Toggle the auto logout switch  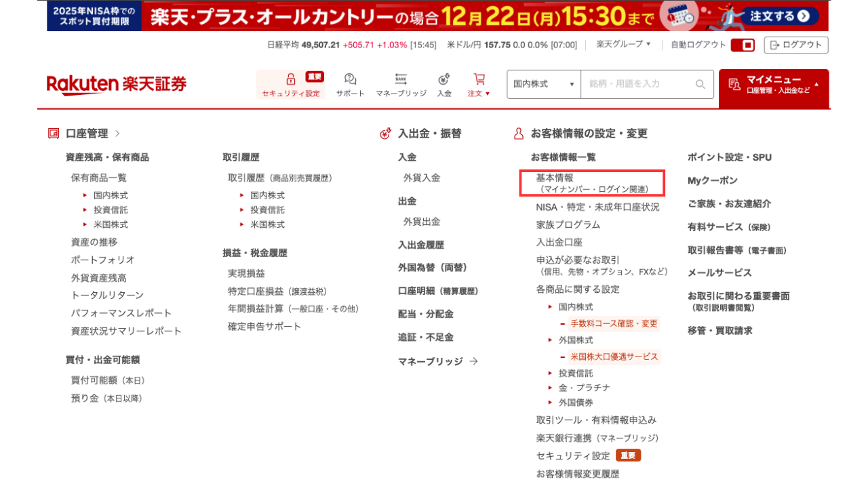point(743,45)
